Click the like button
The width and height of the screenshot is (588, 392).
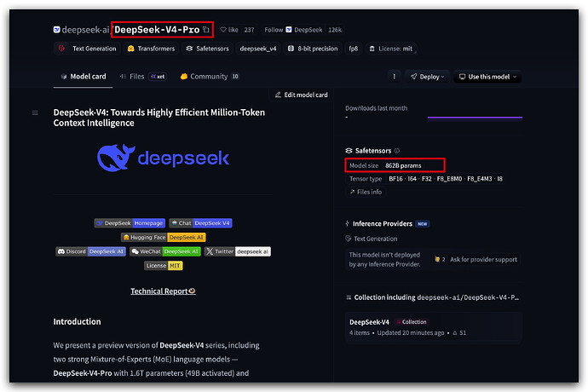coord(229,30)
